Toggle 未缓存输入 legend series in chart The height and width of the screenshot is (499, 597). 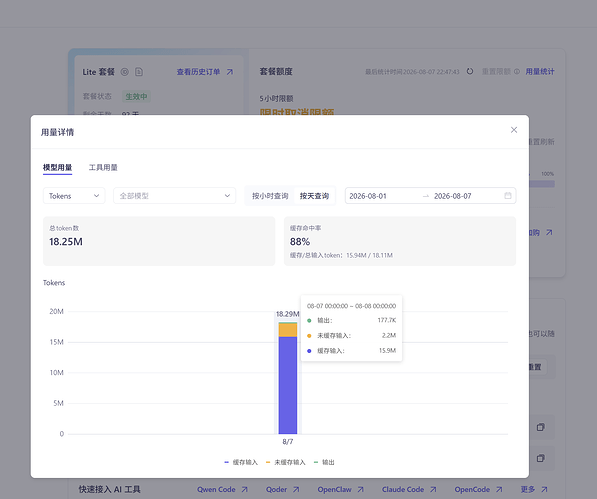[286, 462]
